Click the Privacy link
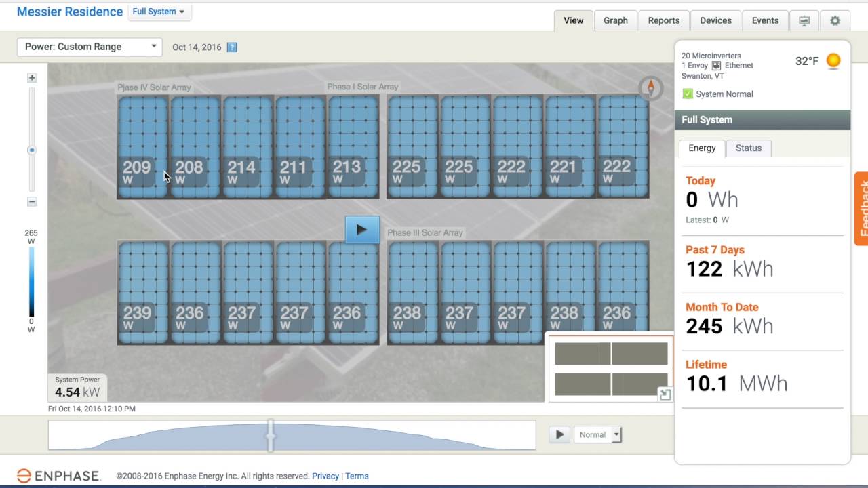 [x=325, y=476]
